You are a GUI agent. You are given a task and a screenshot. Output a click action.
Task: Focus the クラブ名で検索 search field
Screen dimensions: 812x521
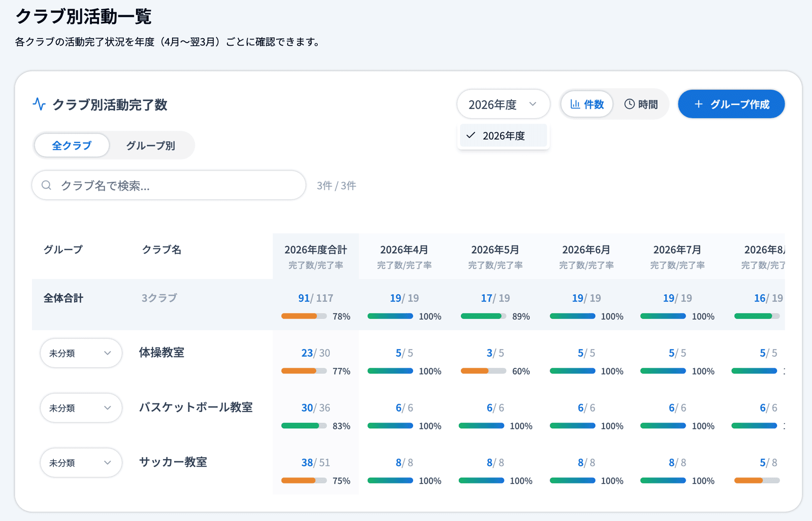tap(168, 185)
